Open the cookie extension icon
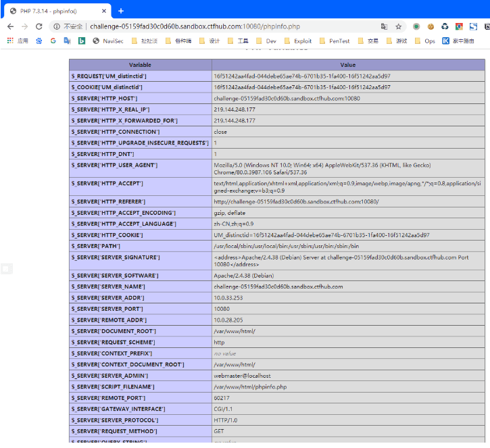 pos(431,26)
